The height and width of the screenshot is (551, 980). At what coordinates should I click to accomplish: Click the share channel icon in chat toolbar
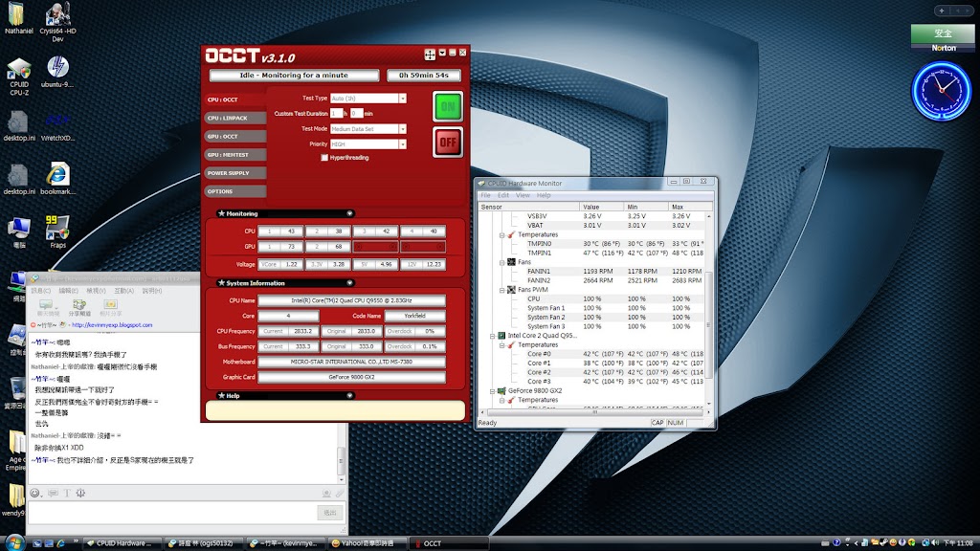tap(78, 307)
